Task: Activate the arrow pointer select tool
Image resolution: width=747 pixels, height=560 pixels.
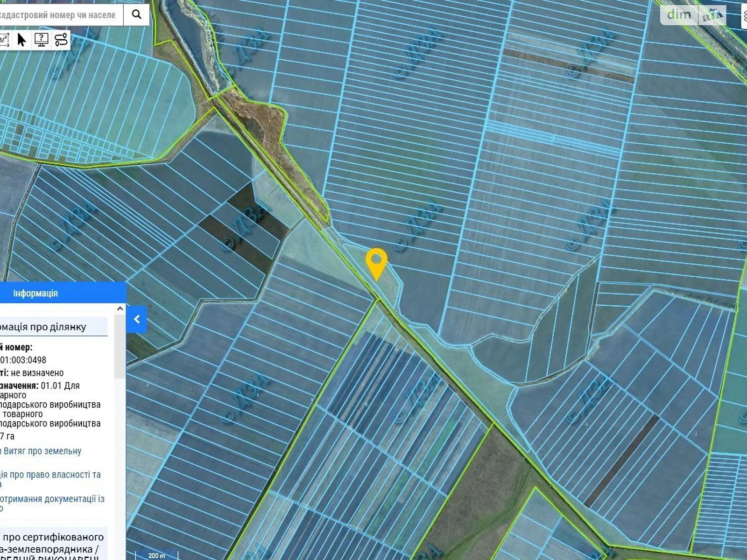Action: click(21, 40)
